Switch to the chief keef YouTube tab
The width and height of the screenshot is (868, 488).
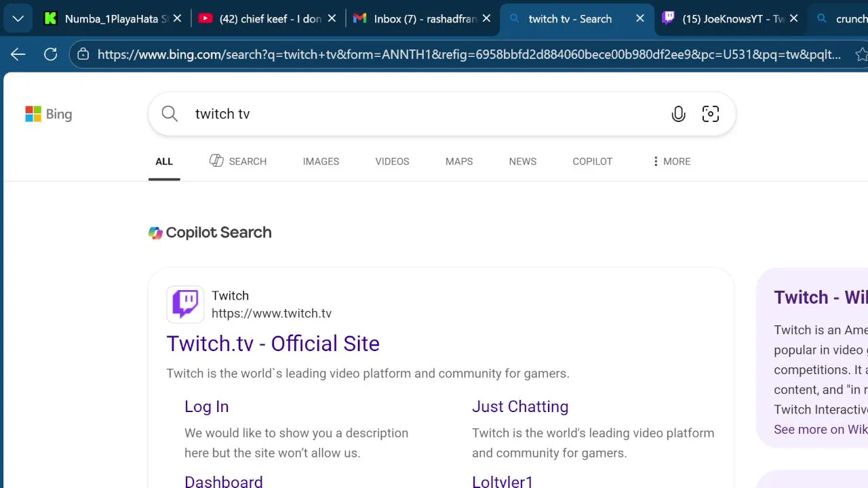coord(269,19)
